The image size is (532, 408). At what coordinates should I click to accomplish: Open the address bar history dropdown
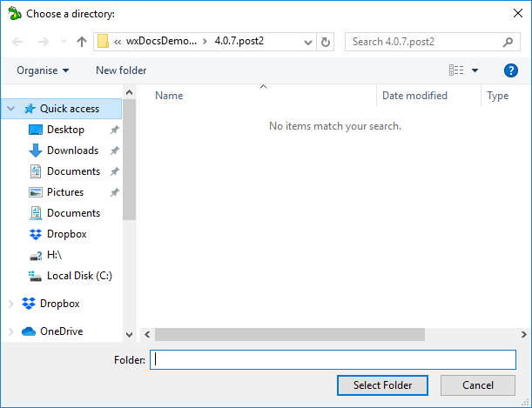pos(308,42)
